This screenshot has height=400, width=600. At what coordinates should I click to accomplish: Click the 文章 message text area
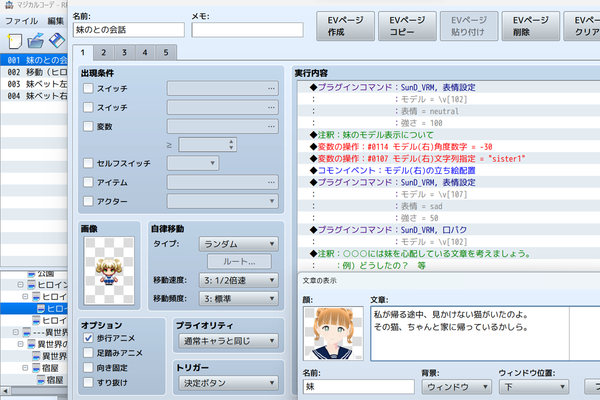coord(485,333)
